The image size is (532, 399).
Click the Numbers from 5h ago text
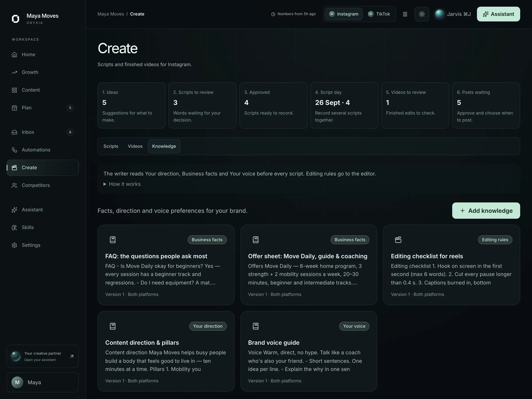297,14
